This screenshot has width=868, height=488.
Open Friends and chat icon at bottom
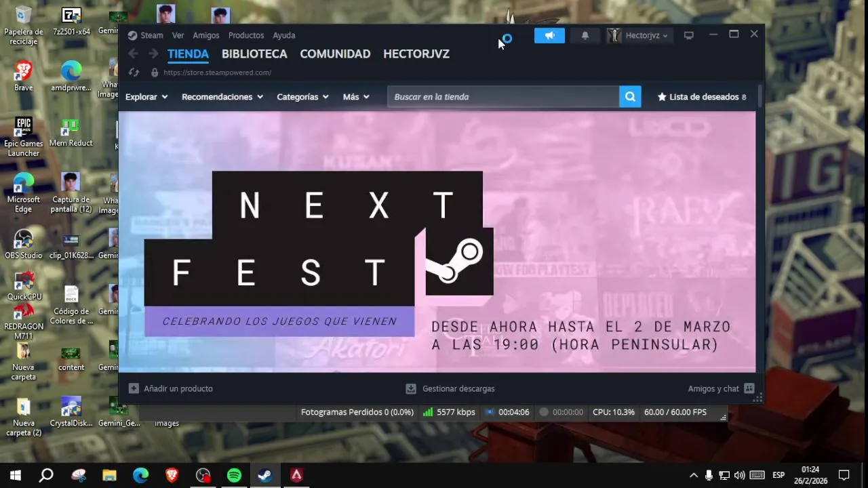pyautogui.click(x=749, y=388)
